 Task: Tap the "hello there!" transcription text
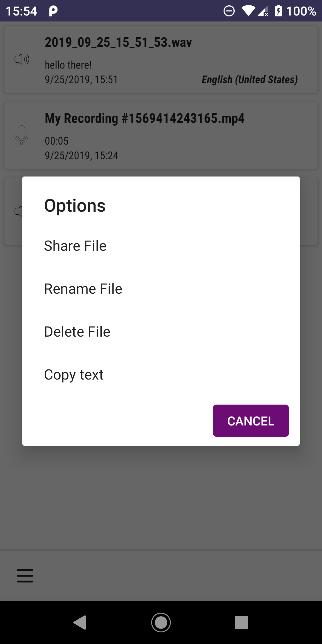pos(68,65)
